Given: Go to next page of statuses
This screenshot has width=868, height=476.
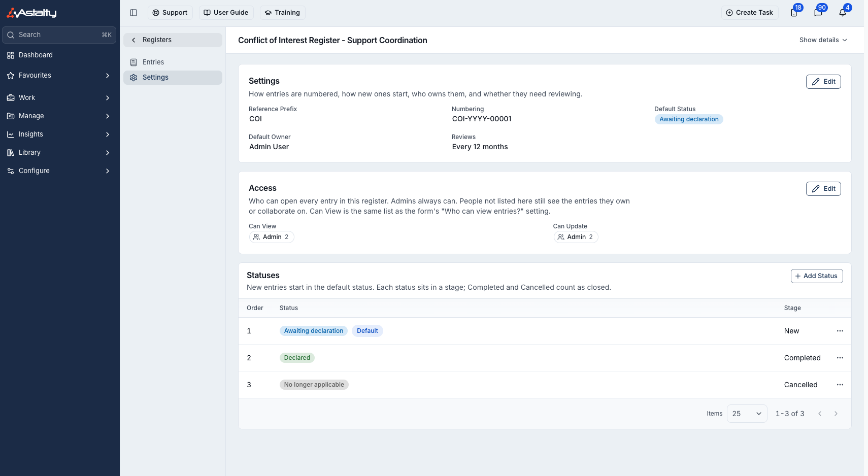Looking at the screenshot, I should [x=836, y=414].
